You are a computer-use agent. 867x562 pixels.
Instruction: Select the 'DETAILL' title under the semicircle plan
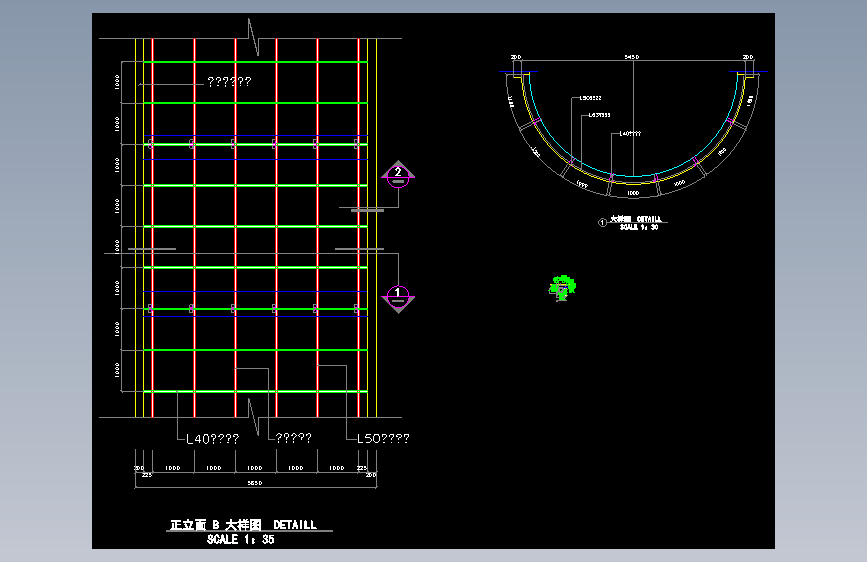[x=635, y=220]
